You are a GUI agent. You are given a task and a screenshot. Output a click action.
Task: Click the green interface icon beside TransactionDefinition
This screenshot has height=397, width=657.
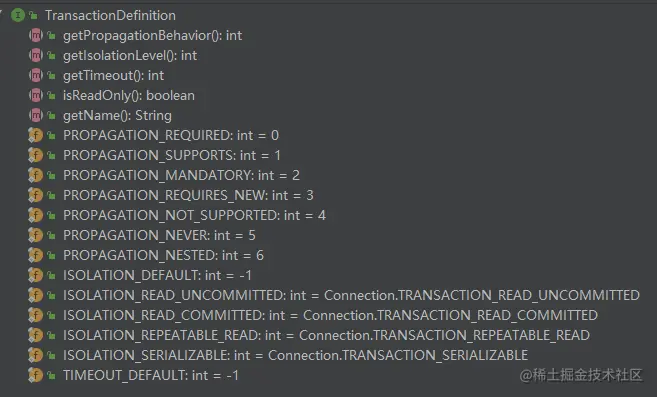coord(18,16)
